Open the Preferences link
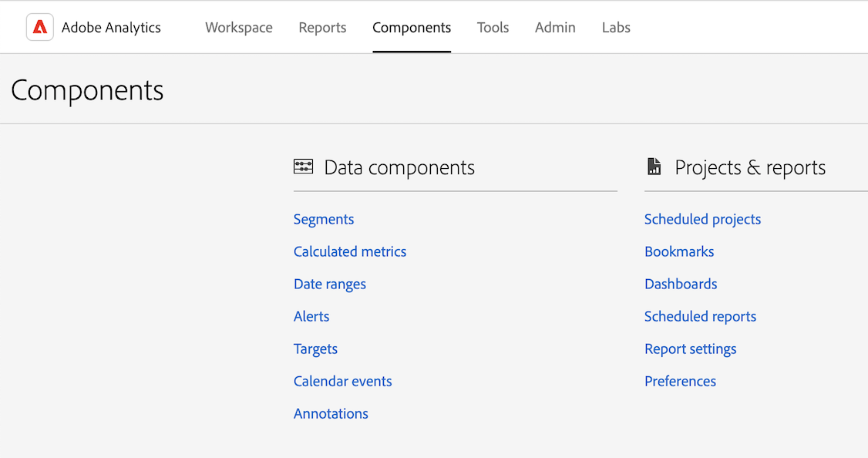The height and width of the screenshot is (458, 868). click(x=680, y=382)
